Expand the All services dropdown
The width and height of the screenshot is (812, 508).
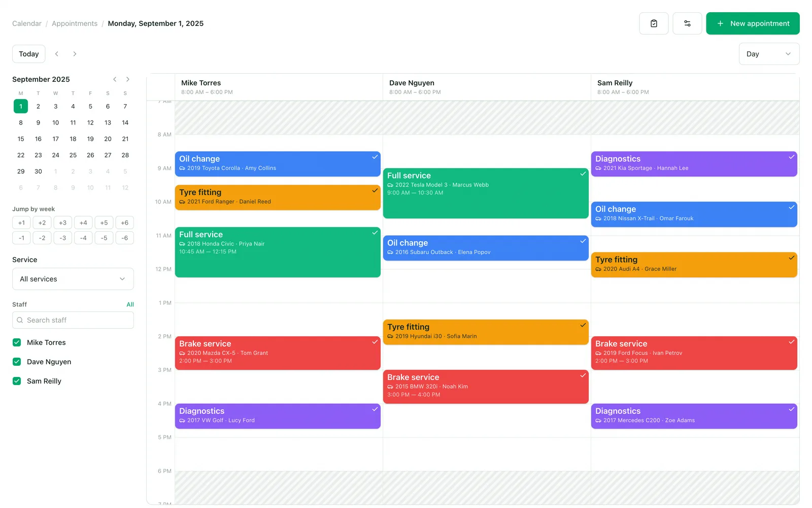[x=73, y=279]
